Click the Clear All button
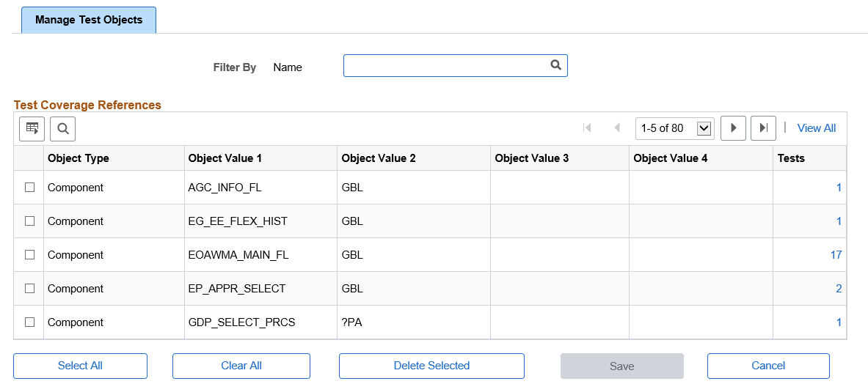Viewport: 868px width, 384px height. 241,366
